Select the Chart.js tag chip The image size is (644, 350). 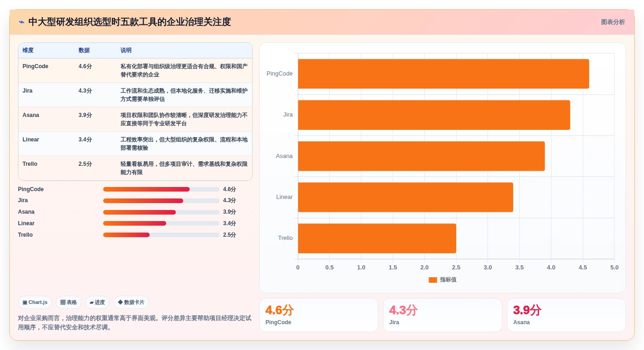(35, 303)
